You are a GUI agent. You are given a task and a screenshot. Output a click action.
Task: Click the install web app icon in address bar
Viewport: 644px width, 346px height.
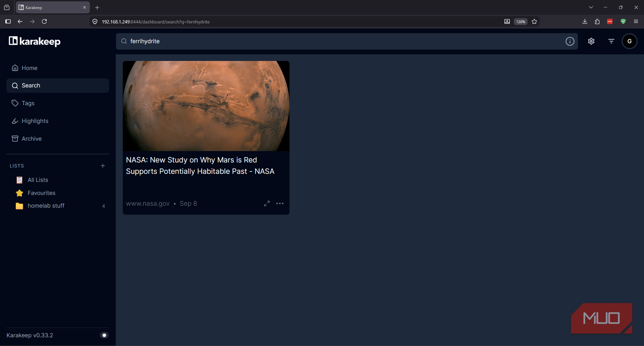[x=507, y=22]
